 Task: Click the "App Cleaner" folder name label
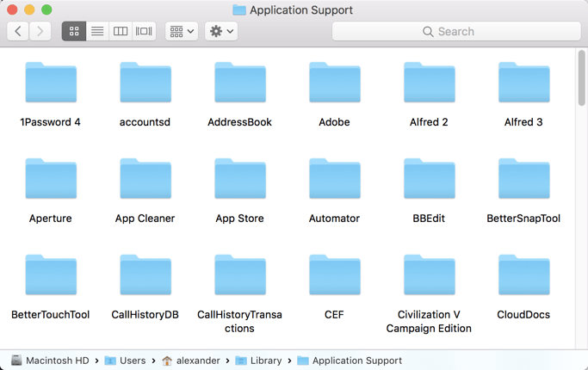(145, 219)
